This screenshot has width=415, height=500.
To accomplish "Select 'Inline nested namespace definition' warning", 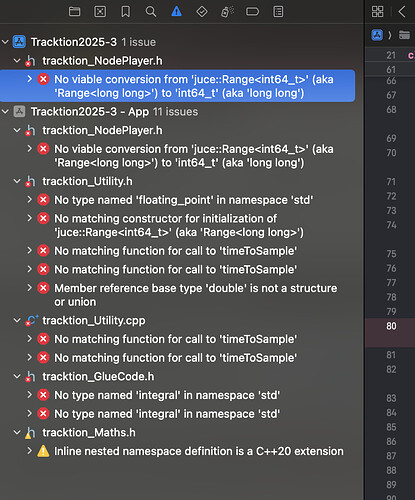I will (199, 451).
